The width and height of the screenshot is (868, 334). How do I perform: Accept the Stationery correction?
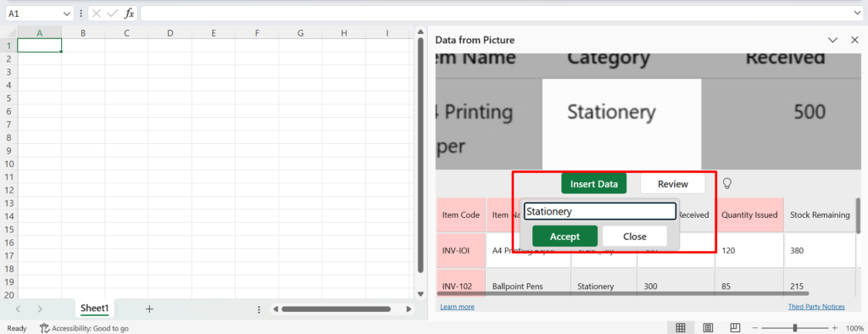(565, 236)
